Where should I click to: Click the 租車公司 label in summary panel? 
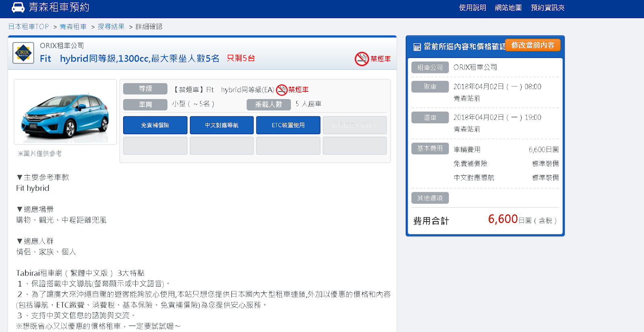(430, 67)
